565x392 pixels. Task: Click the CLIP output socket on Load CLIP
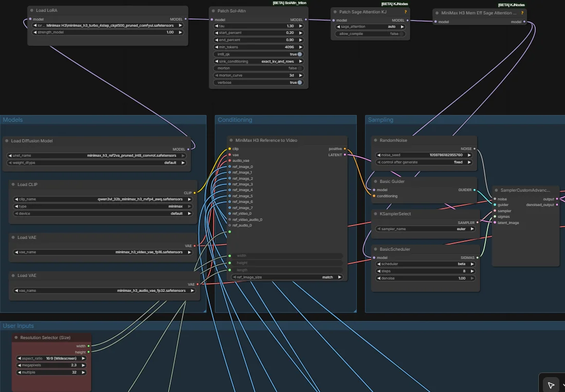194,193
